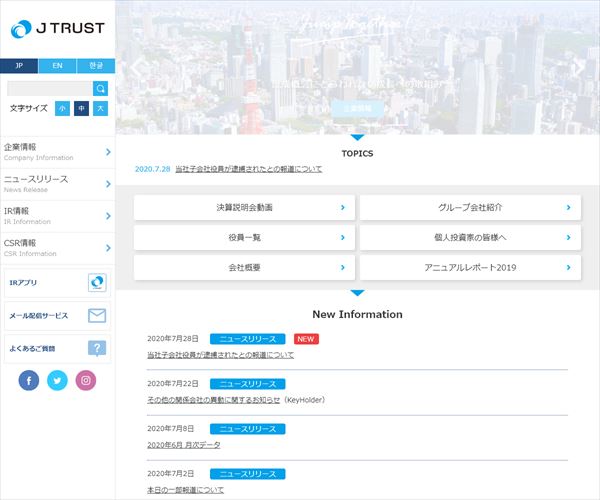Open the Instagram page icon
Viewport: 600px width, 500px height.
[86, 380]
